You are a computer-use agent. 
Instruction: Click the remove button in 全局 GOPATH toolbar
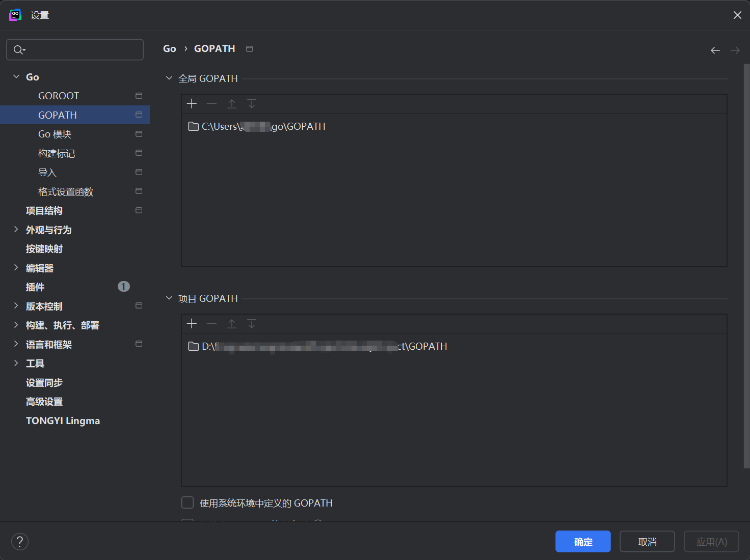pyautogui.click(x=211, y=104)
